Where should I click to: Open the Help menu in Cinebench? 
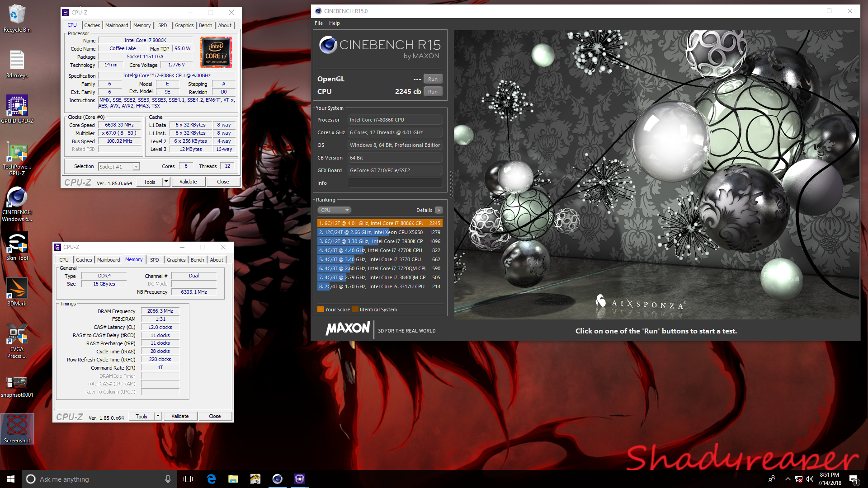(x=335, y=23)
